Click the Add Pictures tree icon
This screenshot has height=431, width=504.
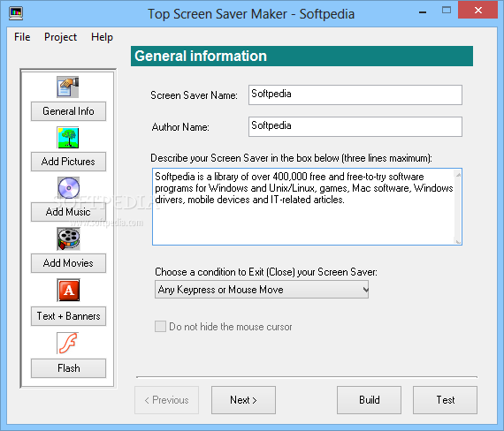68,138
